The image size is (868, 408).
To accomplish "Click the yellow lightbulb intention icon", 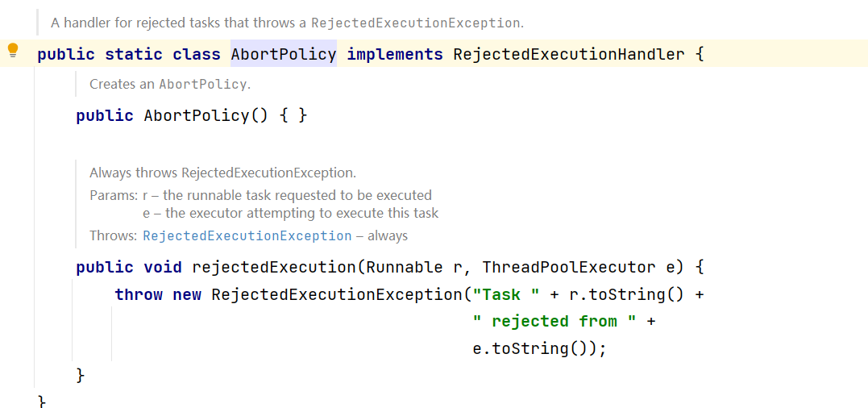I will pos(12,51).
